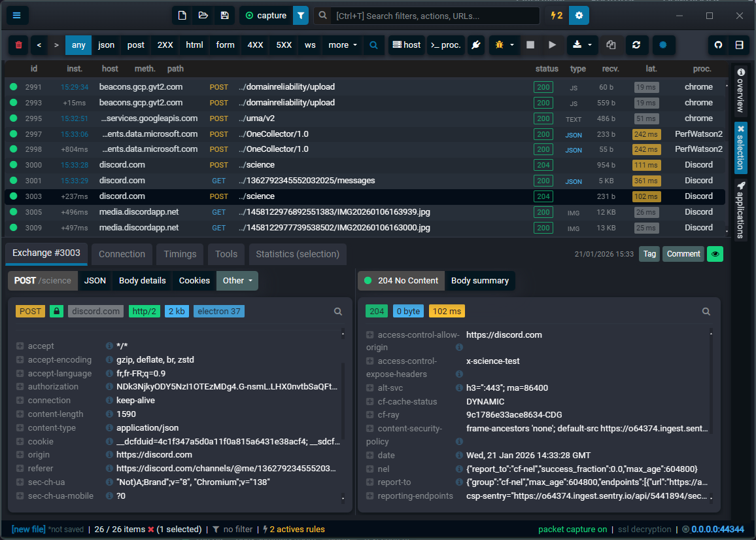Screen dimensions: 756x540
Task: Click 'ssl decryption' in the status bar
Action: coord(644,529)
